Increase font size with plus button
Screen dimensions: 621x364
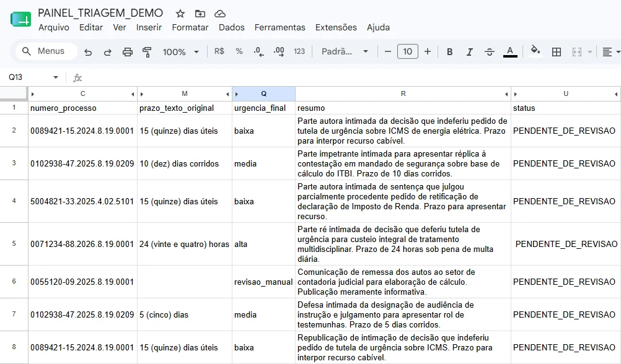tap(428, 51)
